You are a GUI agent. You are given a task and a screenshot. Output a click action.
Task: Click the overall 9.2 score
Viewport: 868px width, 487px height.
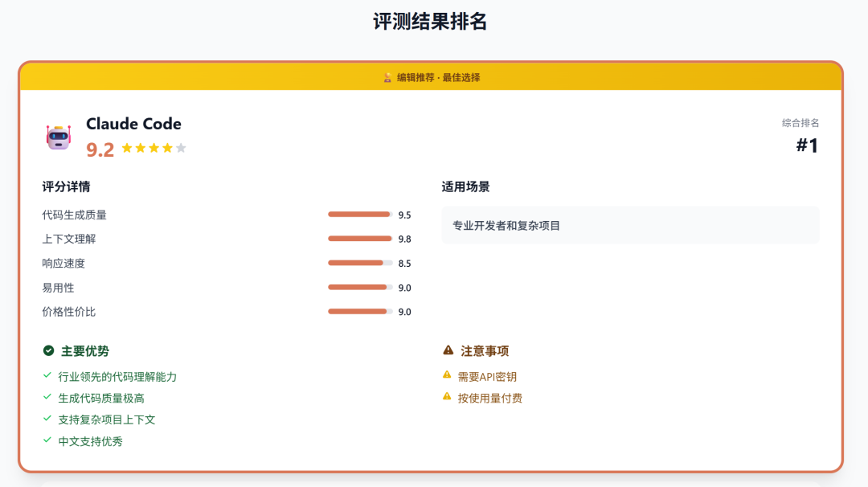pyautogui.click(x=100, y=150)
